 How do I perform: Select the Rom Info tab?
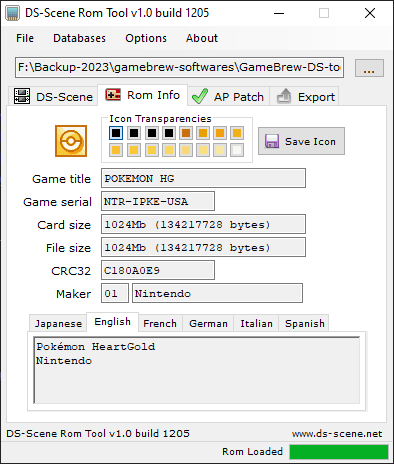143,95
